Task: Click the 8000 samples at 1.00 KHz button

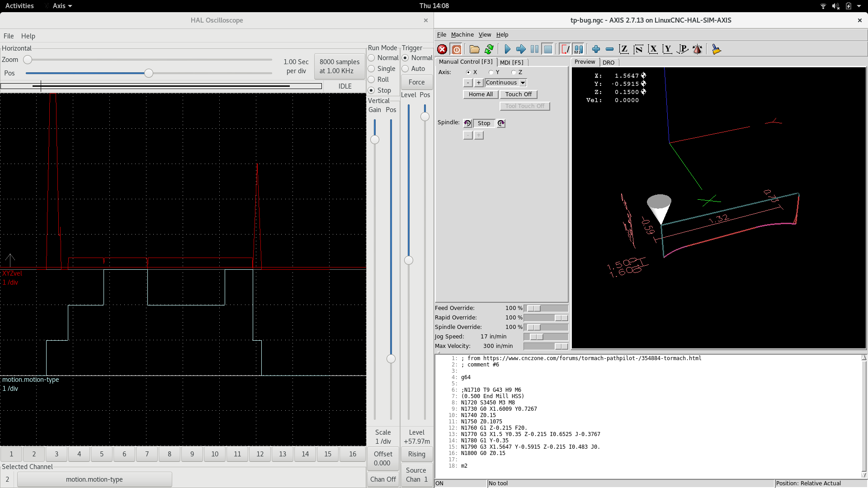Action: pos(340,66)
